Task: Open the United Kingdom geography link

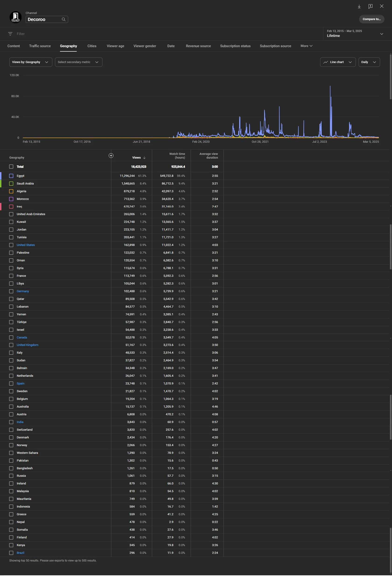Action: tap(28, 345)
